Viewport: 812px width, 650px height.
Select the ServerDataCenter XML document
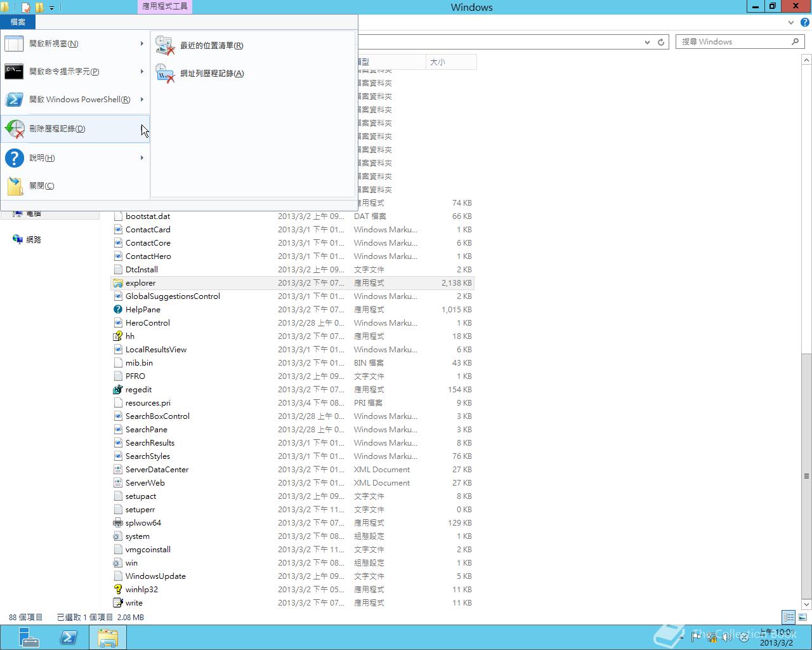coord(292,470)
